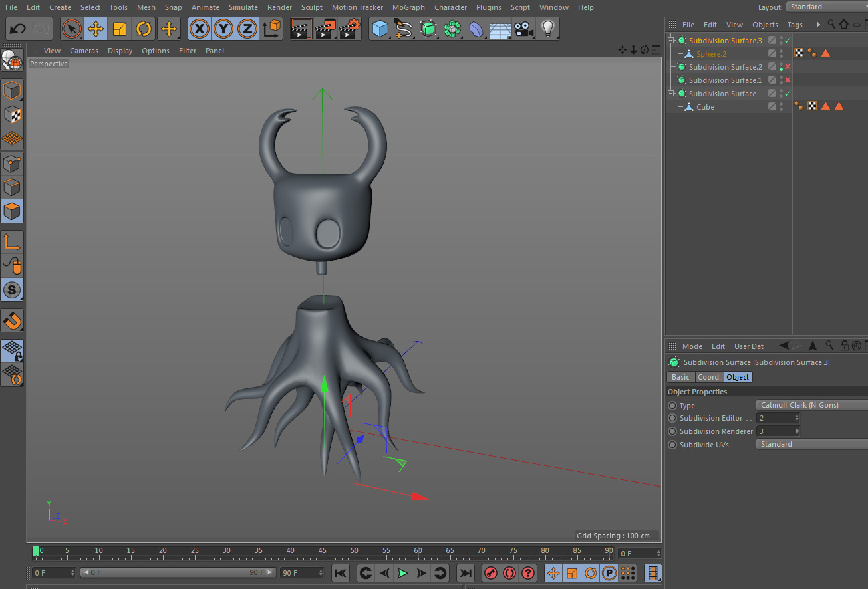
Task: Toggle Y axis locking in the toolbar
Action: coord(223,29)
